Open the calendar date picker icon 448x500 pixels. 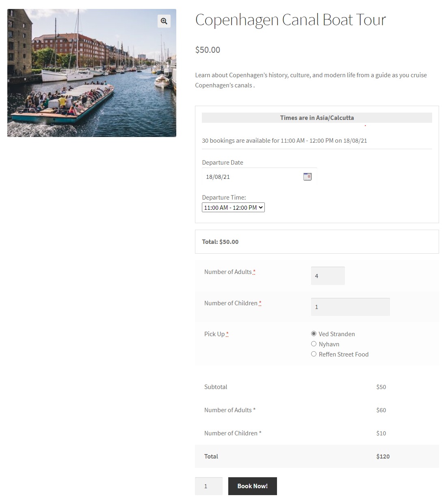click(x=307, y=176)
